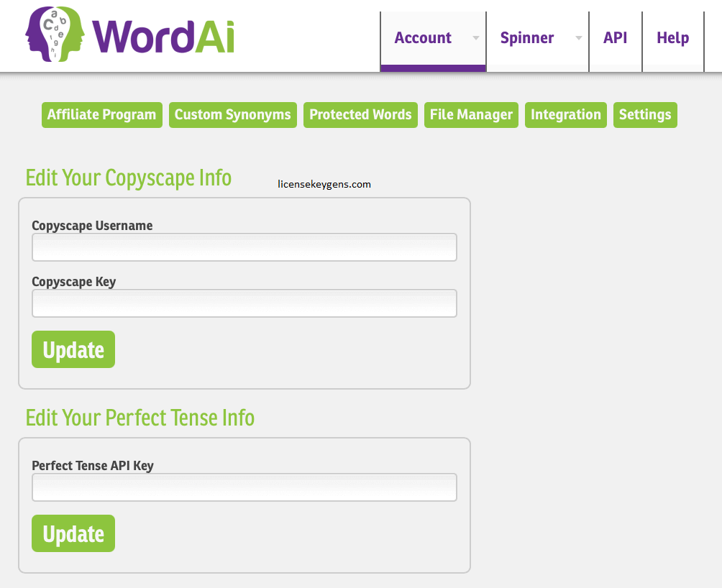Click the Copyscape Key label
722x588 pixels.
73,282
